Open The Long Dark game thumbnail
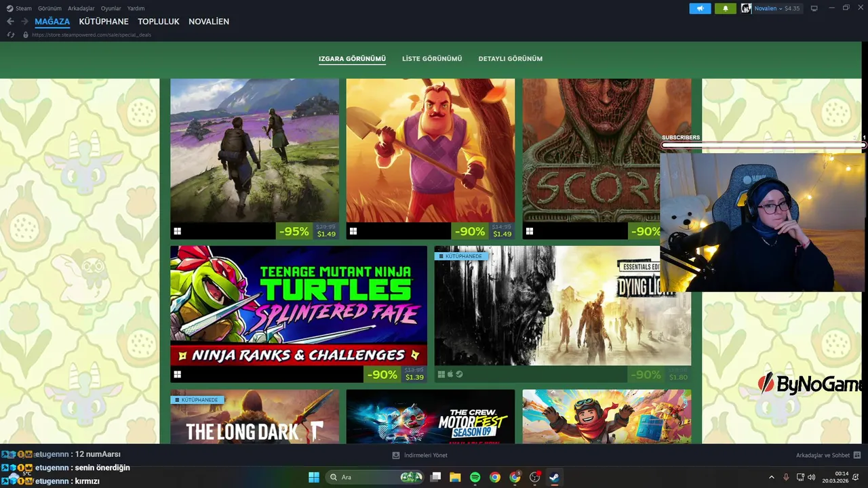 [254, 417]
